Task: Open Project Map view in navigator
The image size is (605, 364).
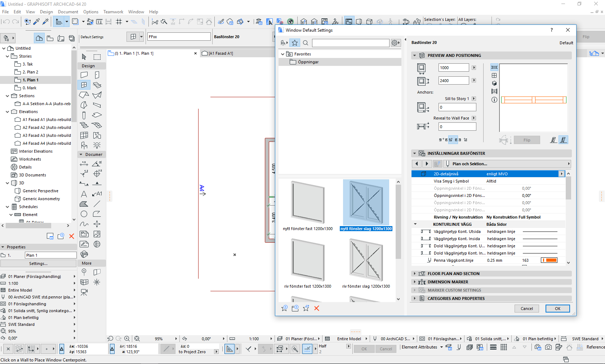Action: pos(39,38)
